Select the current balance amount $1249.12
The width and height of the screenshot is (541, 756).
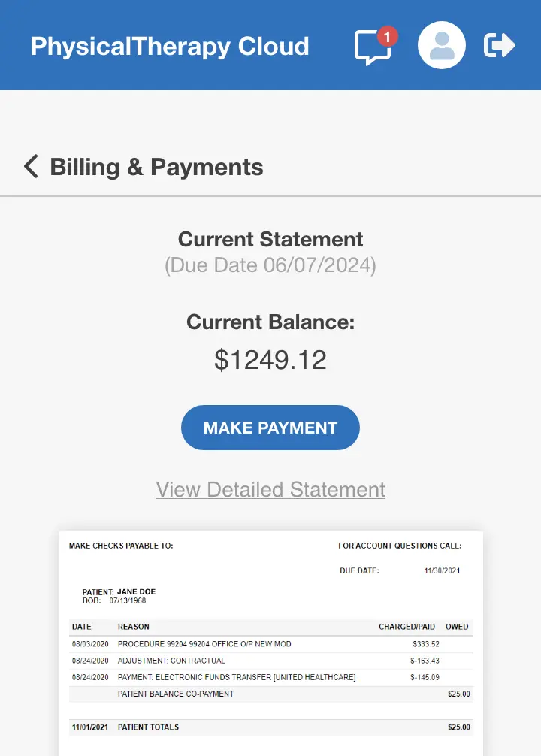[x=270, y=359]
